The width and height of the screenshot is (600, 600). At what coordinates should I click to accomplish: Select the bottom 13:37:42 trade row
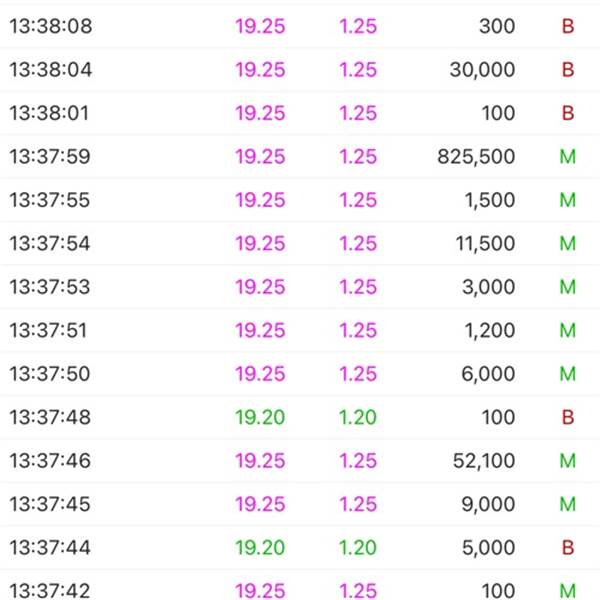300,585
